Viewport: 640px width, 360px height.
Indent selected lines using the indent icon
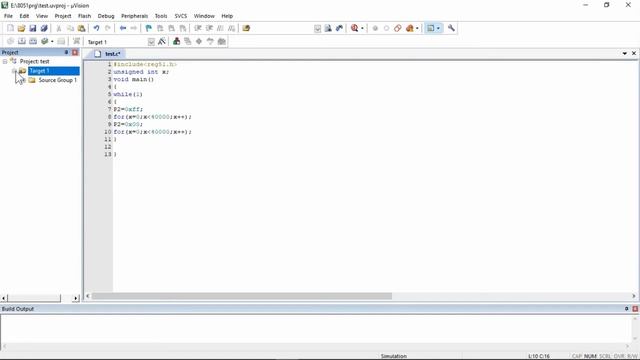(x=198, y=28)
